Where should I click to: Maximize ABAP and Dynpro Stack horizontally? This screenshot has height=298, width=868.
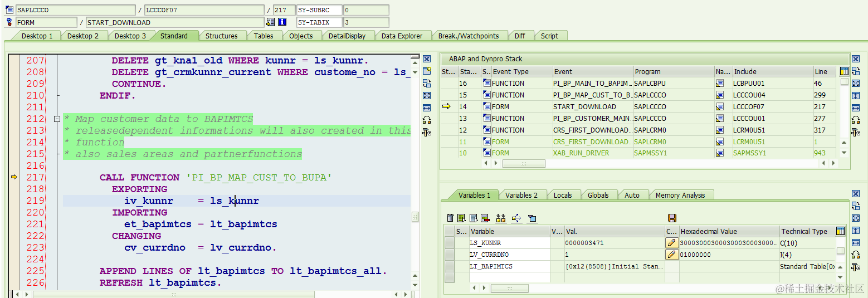856,108
